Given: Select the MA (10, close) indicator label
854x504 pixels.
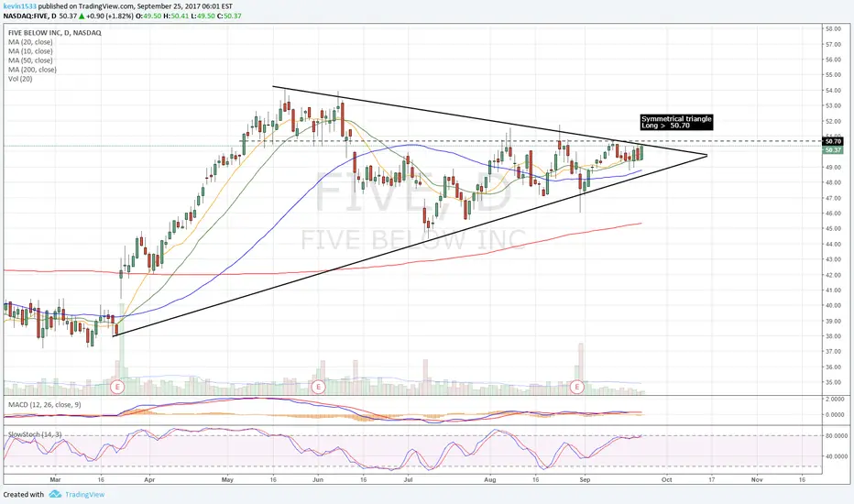Looking at the screenshot, I should [30, 51].
